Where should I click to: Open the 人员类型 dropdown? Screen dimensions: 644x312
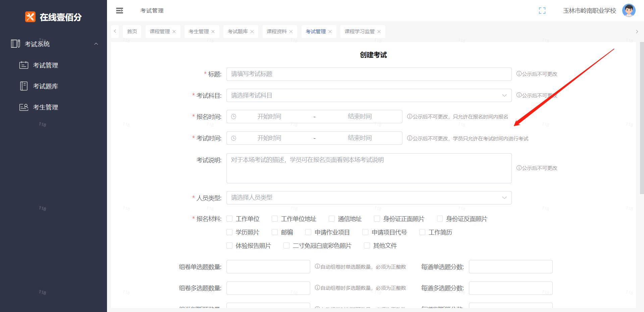coord(369,198)
